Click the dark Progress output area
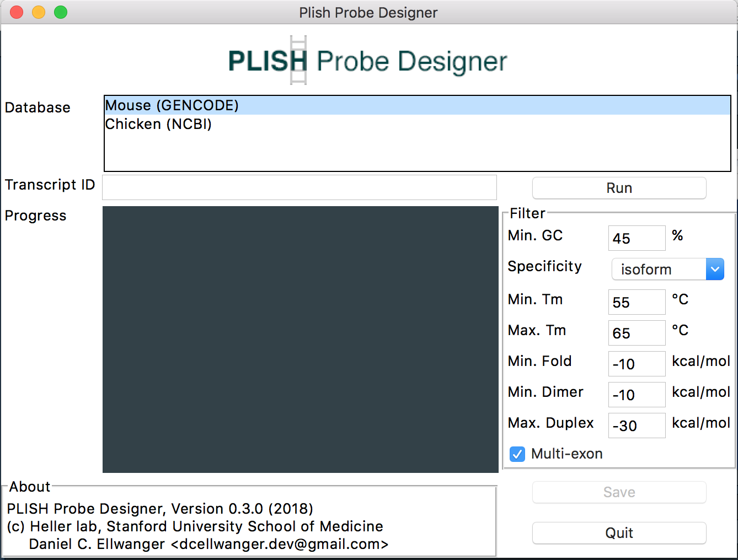 pos(301,340)
